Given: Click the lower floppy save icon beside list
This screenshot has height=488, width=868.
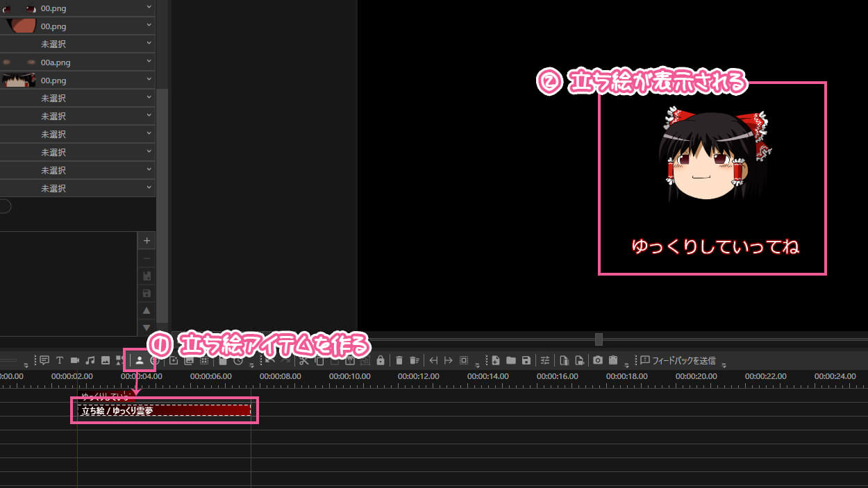Looking at the screenshot, I should point(147,293).
